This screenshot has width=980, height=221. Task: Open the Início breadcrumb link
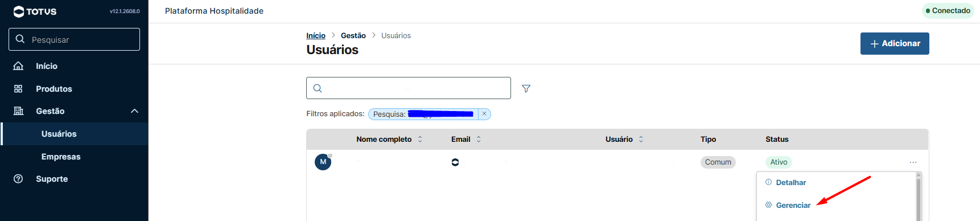(316, 35)
